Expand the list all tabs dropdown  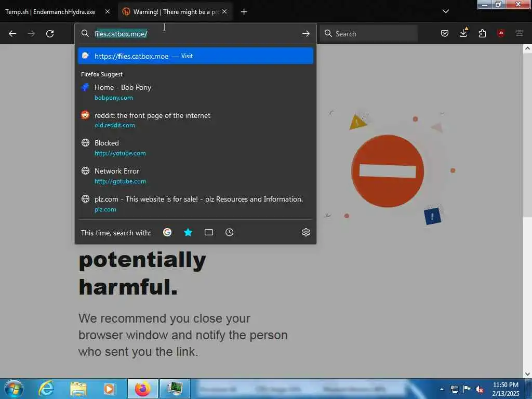(x=445, y=11)
